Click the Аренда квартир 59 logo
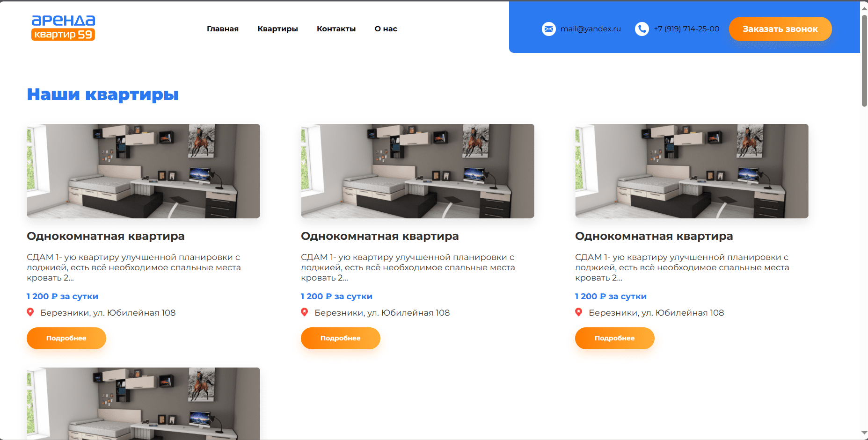Screen dimensions: 868x440 pos(63,28)
